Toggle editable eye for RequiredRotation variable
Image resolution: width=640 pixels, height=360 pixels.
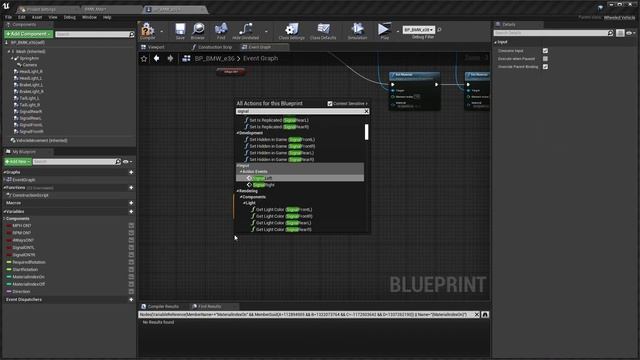click(131, 262)
